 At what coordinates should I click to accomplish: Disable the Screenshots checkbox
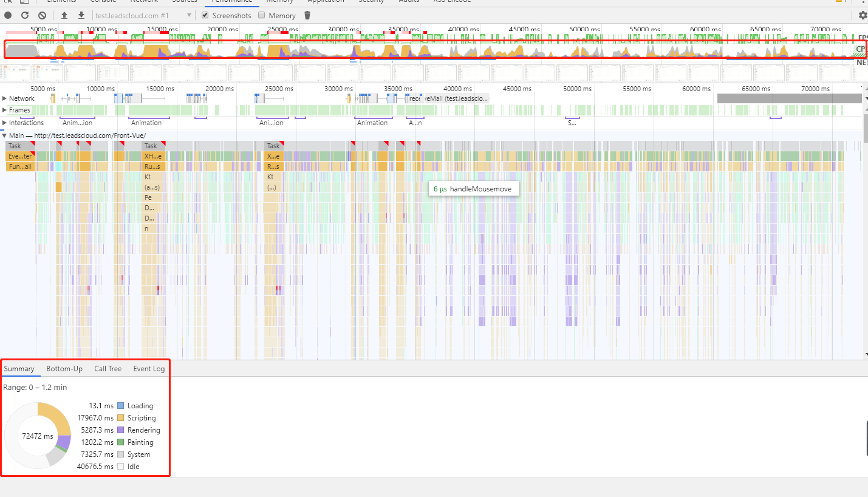[x=205, y=15]
